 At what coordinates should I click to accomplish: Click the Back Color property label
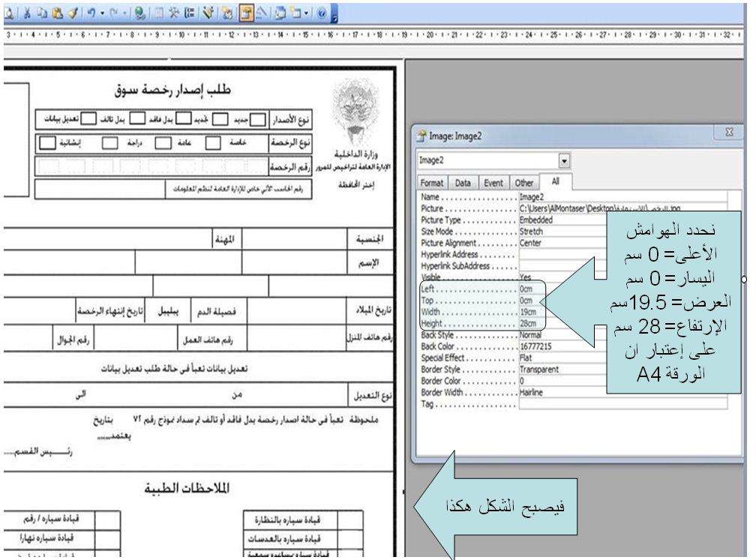[438, 346]
